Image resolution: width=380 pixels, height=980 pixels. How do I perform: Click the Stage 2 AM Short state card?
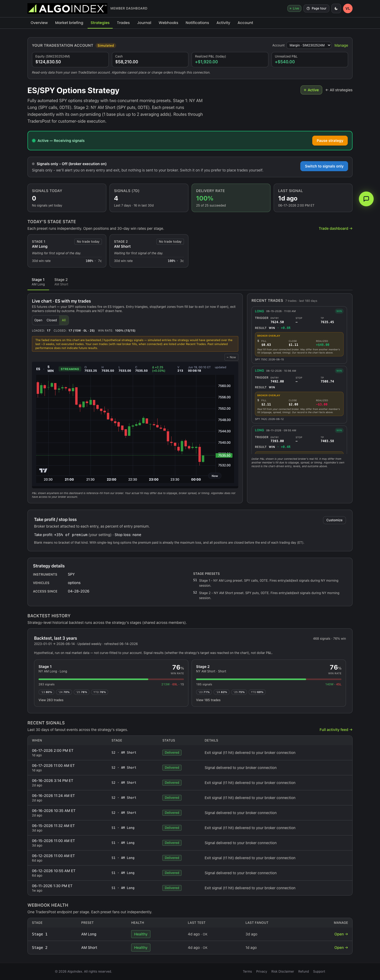[149, 251]
